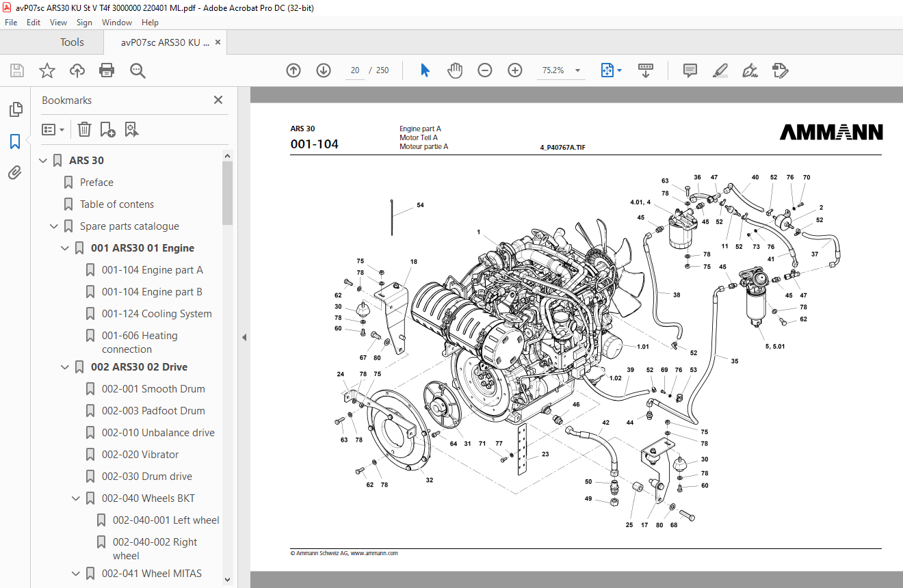Go to previous page arrow
Image resolution: width=903 pixels, height=588 pixels.
(293, 70)
